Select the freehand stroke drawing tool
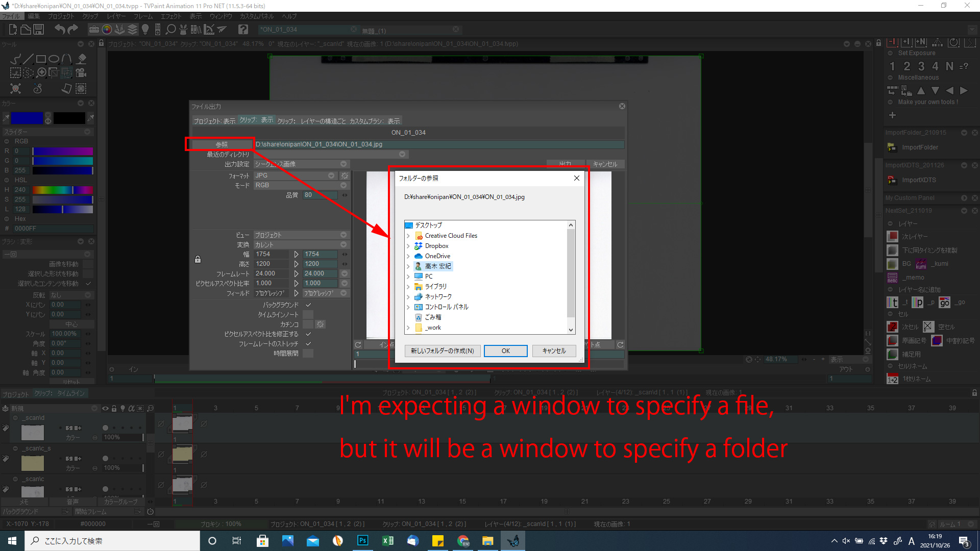The image size is (980, 551). point(16,59)
